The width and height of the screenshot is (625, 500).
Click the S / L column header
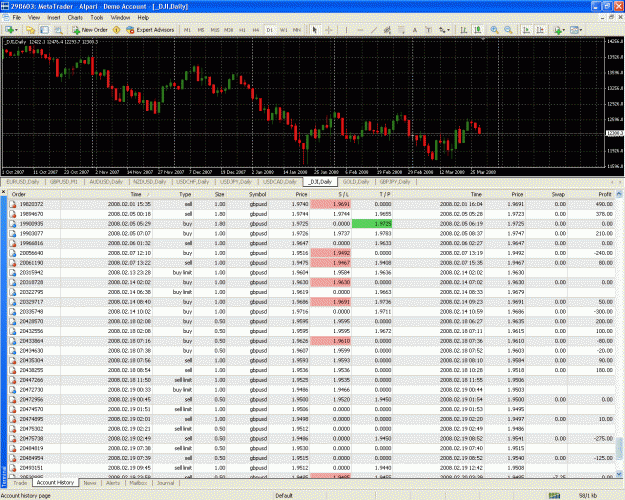[x=331, y=194]
